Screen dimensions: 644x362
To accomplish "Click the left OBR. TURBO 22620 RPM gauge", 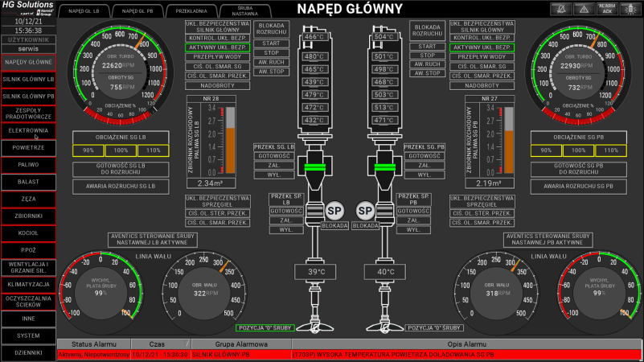I will (121, 72).
